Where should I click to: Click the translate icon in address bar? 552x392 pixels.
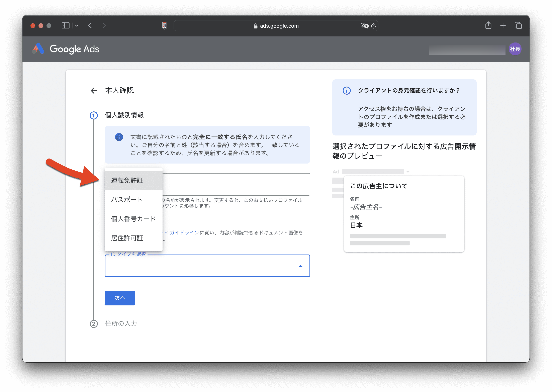[x=364, y=26]
